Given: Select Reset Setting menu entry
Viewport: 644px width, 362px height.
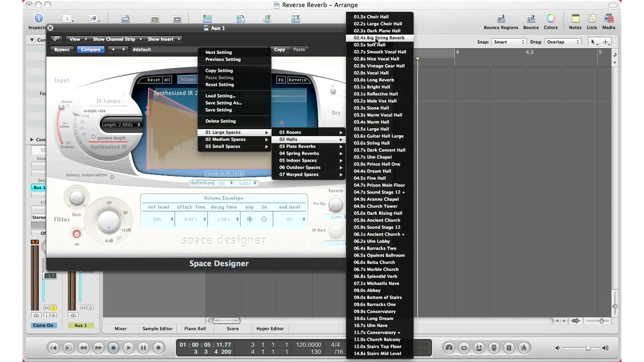Looking at the screenshot, I should coord(234,84).
